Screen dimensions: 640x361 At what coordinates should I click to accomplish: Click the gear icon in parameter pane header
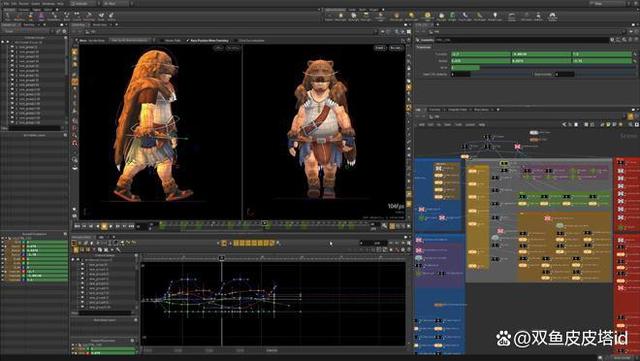pyautogui.click(x=612, y=40)
